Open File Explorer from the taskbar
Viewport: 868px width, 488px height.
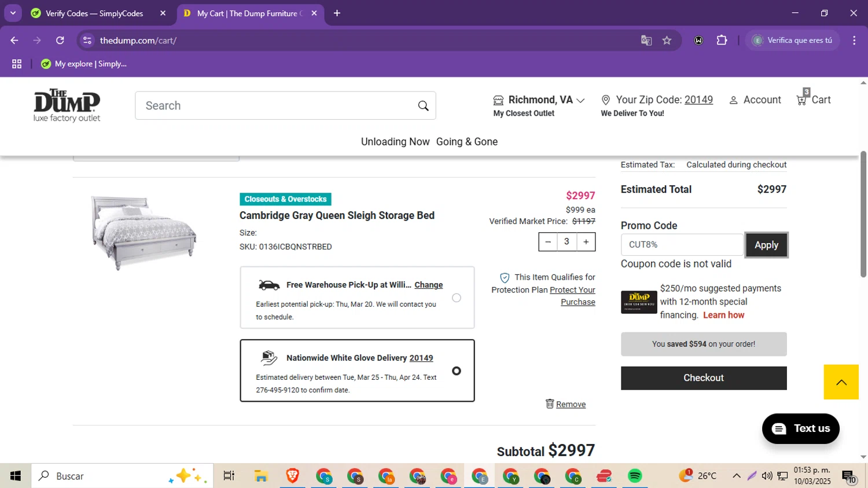click(261, 476)
